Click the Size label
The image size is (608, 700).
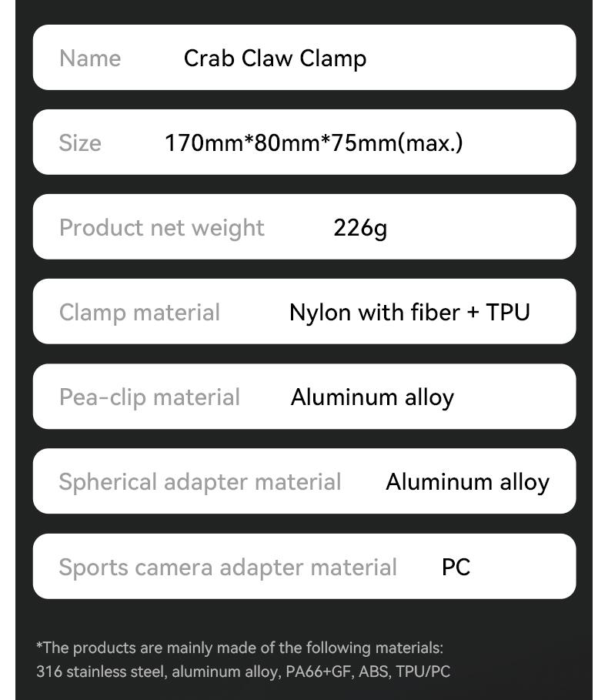[80, 143]
